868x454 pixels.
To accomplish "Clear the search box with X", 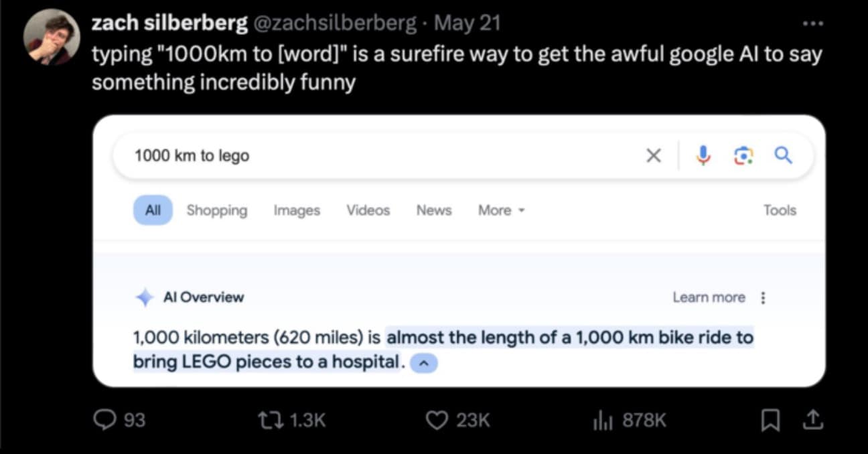I will point(654,156).
